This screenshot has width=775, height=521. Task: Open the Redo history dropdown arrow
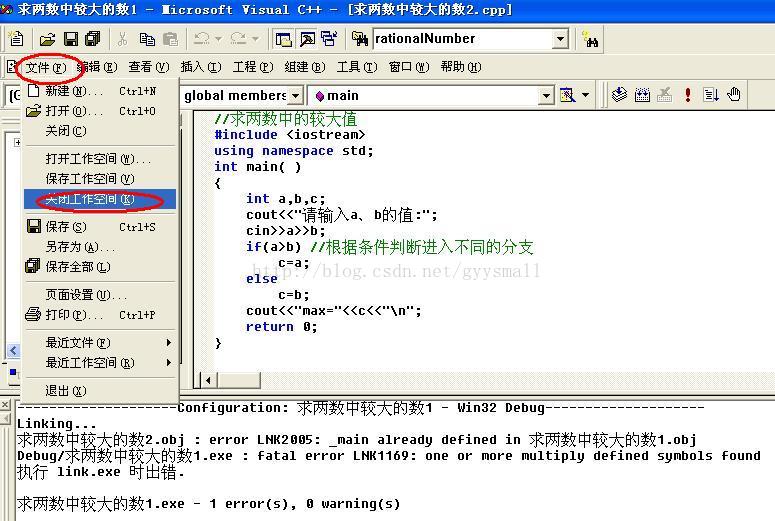(255, 39)
